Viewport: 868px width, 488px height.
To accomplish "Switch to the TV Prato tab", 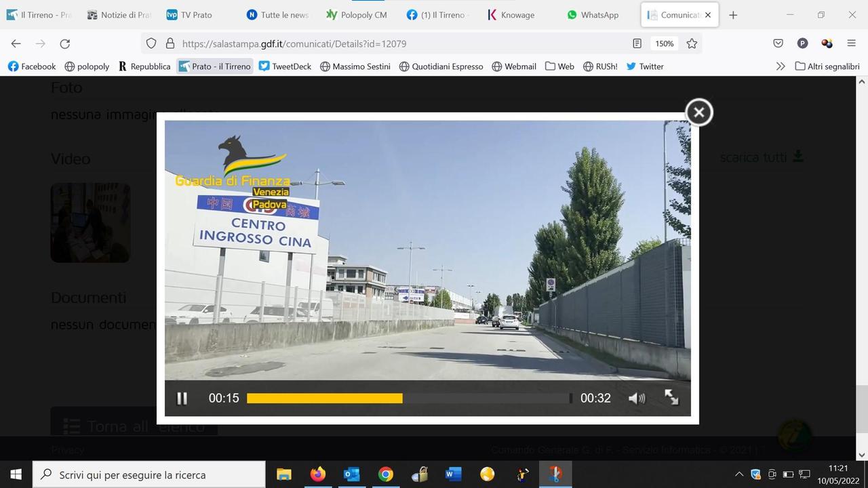I will [197, 15].
